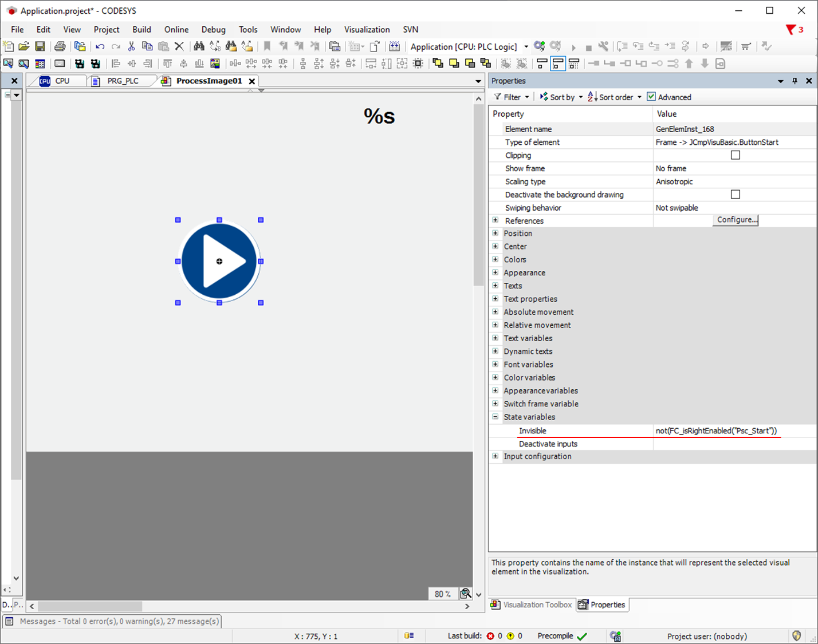This screenshot has width=818, height=644.
Task: Expand the Position property group
Action: click(x=495, y=234)
